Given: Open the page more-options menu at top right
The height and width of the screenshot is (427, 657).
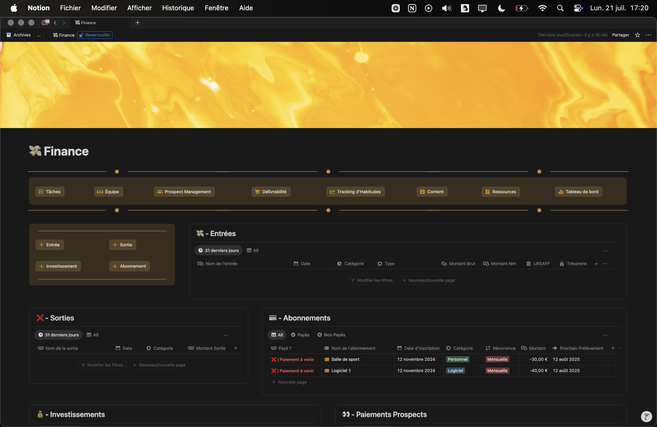Looking at the screenshot, I should 648,35.
